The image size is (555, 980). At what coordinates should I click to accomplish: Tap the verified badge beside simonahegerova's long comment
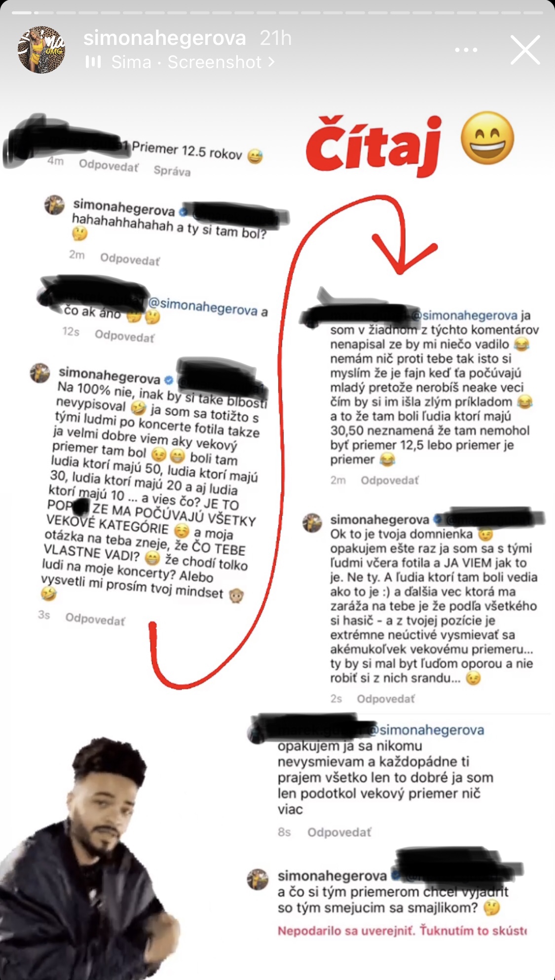(x=168, y=380)
